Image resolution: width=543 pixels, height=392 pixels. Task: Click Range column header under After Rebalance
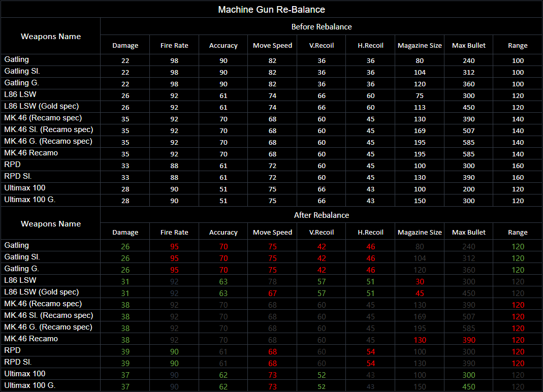pos(518,233)
